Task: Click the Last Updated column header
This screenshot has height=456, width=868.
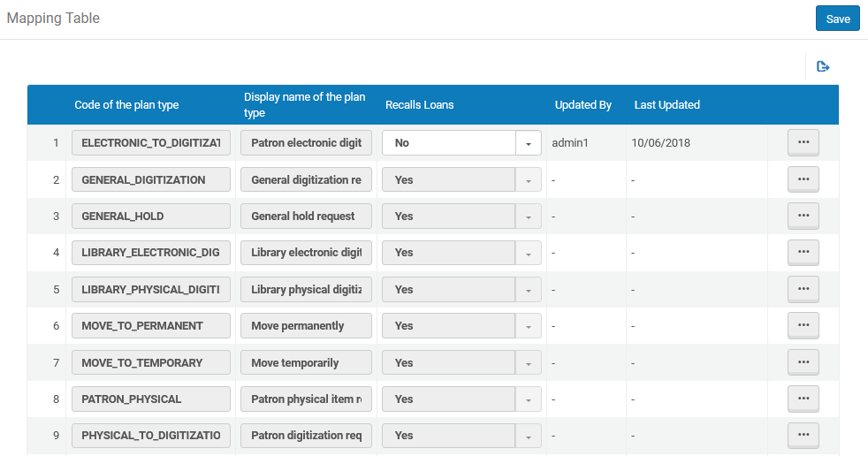Action: coord(666,105)
